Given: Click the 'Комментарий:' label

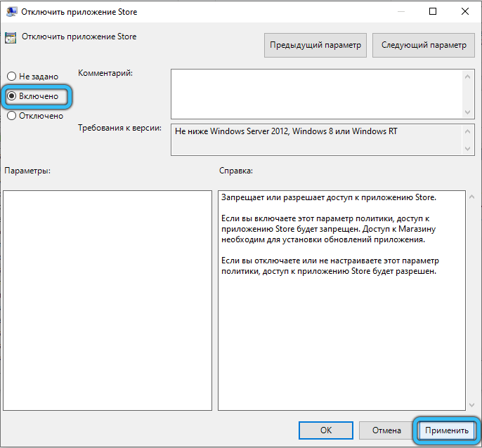Looking at the screenshot, I should click(105, 73).
